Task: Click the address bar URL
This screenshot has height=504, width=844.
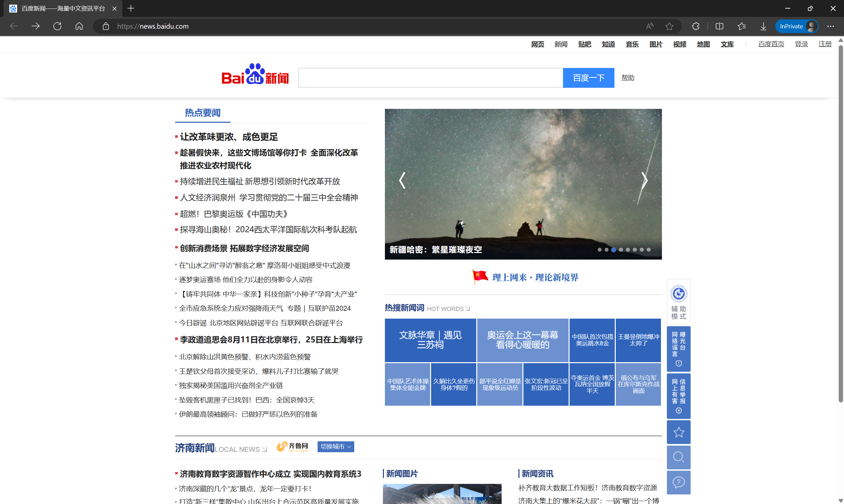Action: [153, 26]
